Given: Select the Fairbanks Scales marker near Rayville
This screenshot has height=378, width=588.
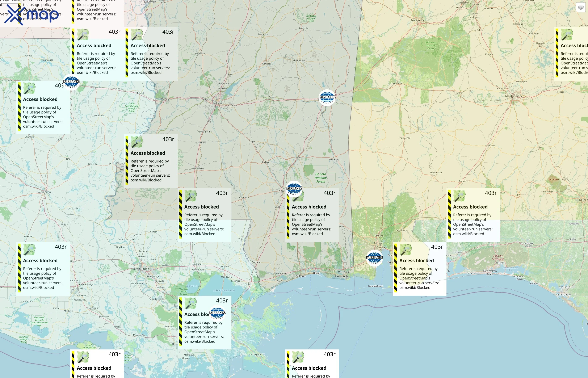Looking at the screenshot, I should 71,82.
